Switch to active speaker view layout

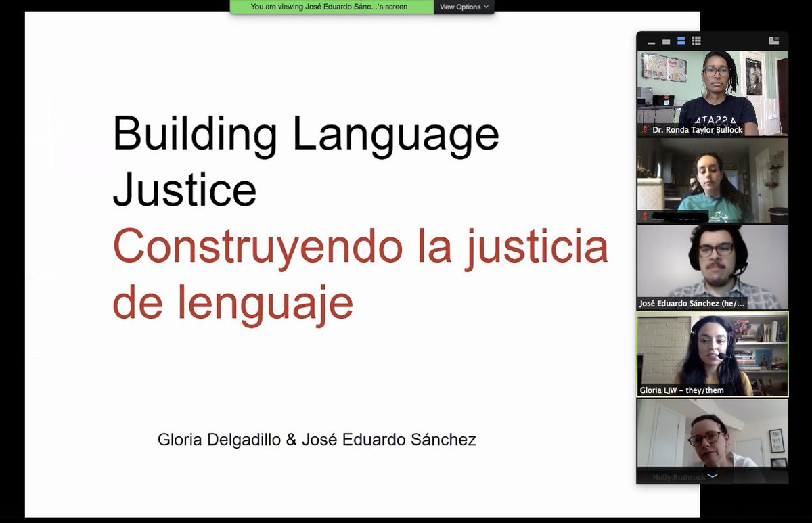(x=666, y=41)
